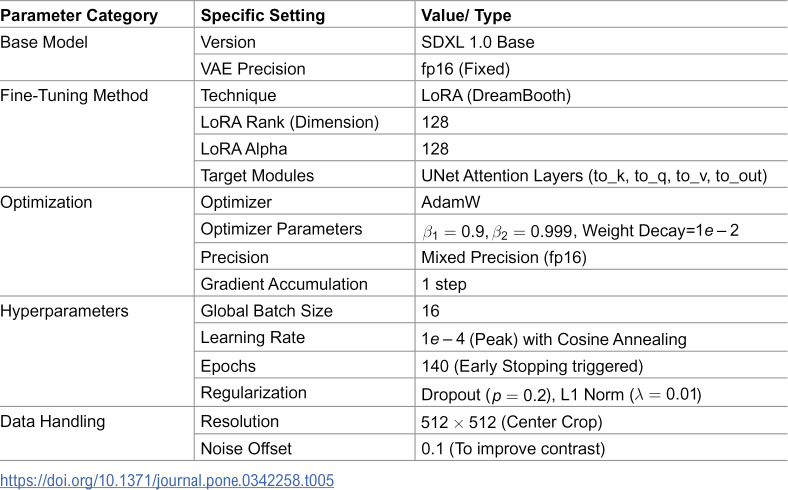The height and width of the screenshot is (490, 788).
Task: Select the AdamW optimizer value cell
Action: click(x=602, y=201)
